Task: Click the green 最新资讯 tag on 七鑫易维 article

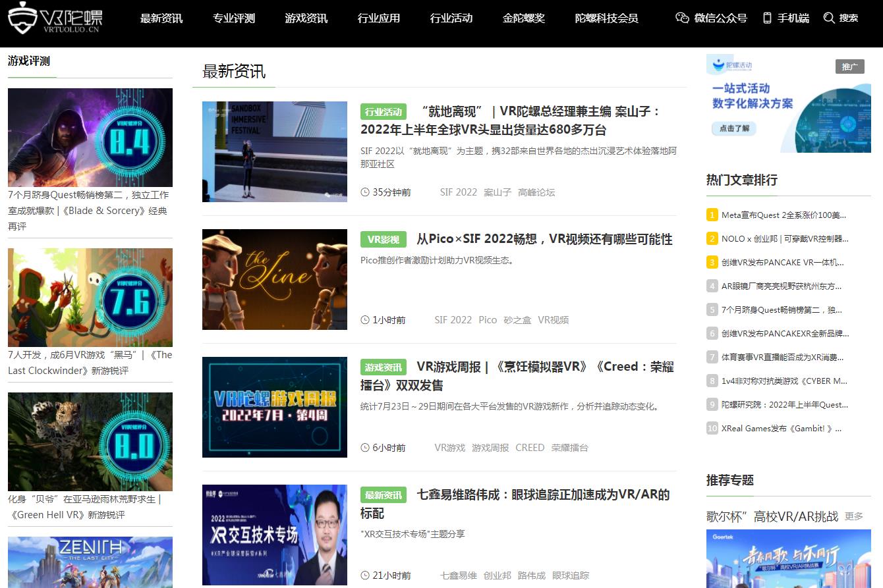Action: tap(384, 495)
